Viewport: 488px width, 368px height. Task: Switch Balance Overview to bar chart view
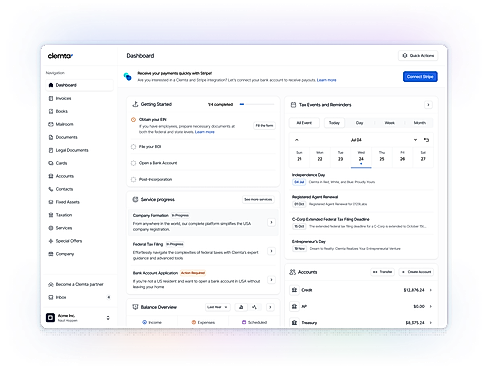(x=241, y=307)
